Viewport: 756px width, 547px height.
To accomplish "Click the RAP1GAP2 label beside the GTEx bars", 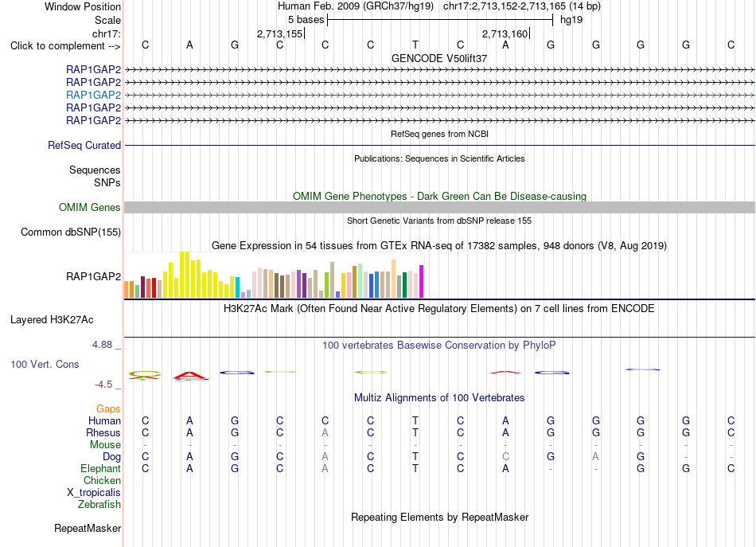I will pyautogui.click(x=94, y=276).
